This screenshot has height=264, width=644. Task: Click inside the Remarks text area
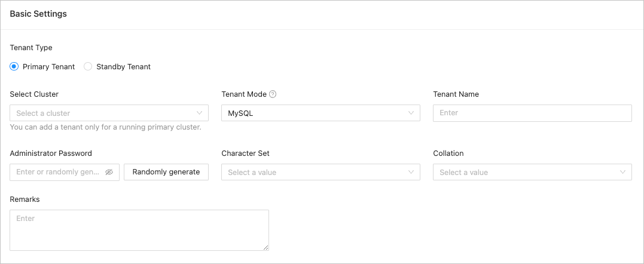pos(139,230)
